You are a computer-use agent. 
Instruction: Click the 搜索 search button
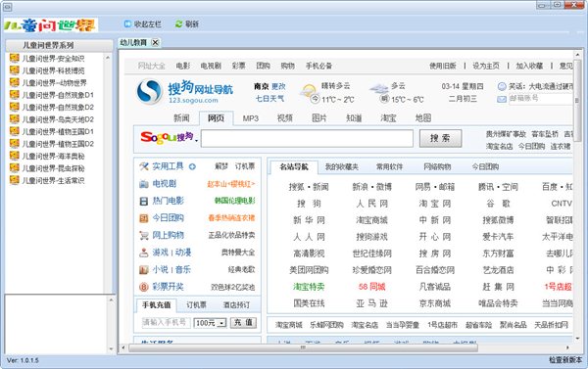[440, 138]
